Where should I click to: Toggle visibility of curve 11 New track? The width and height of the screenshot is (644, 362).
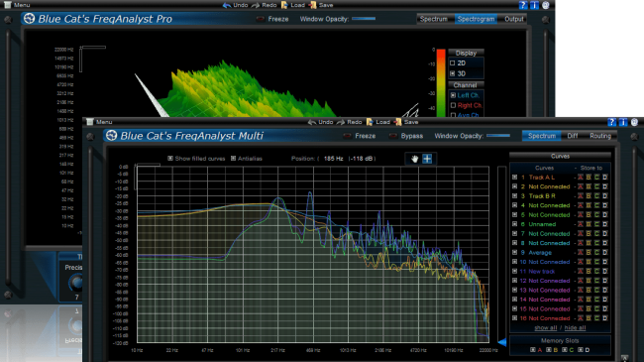tap(514, 272)
